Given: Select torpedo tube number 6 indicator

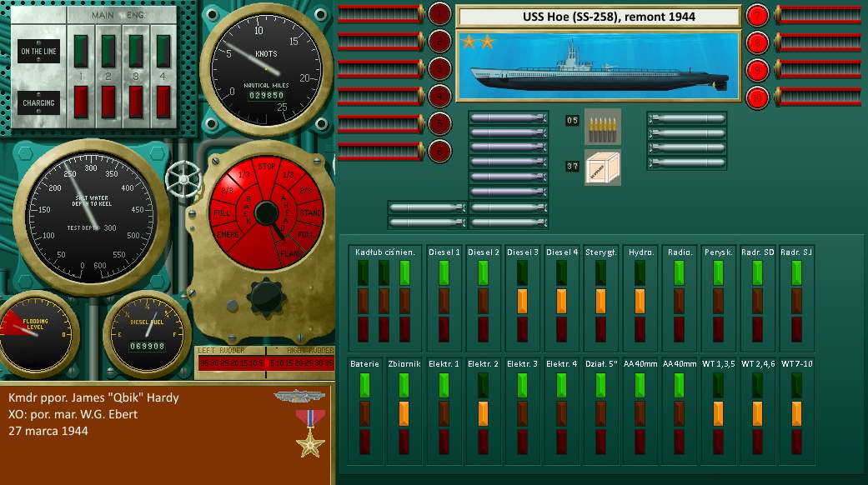Looking at the screenshot, I should tap(439, 151).
